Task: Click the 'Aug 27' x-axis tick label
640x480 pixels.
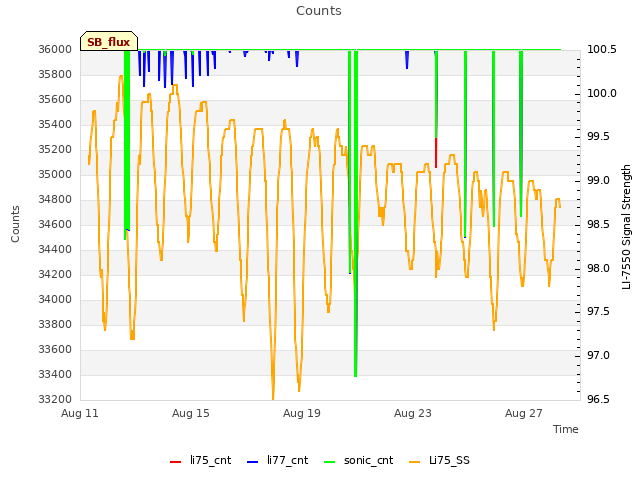Action: click(524, 413)
